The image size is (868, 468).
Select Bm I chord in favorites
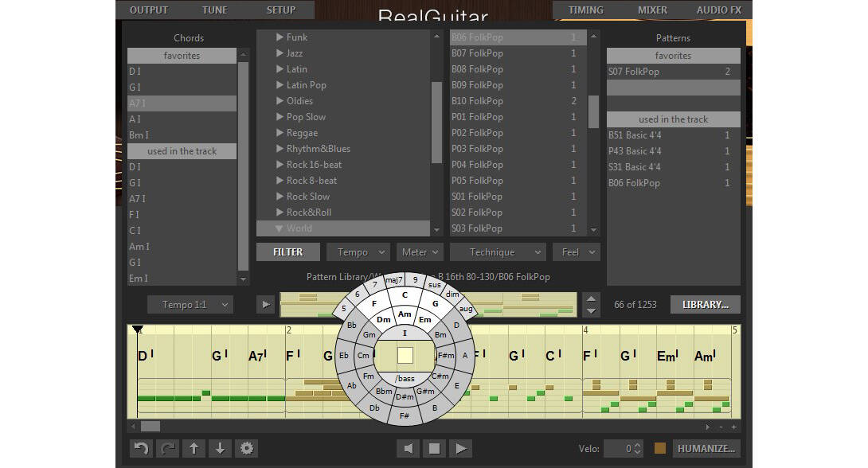[182, 135]
